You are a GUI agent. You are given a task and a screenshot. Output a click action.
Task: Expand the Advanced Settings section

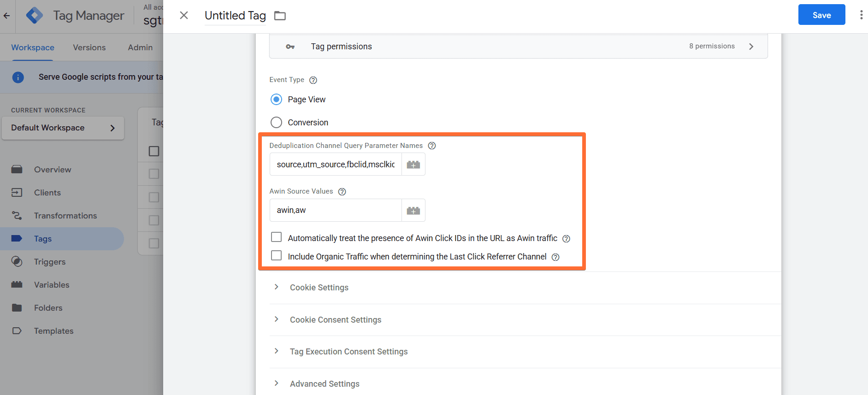click(324, 384)
